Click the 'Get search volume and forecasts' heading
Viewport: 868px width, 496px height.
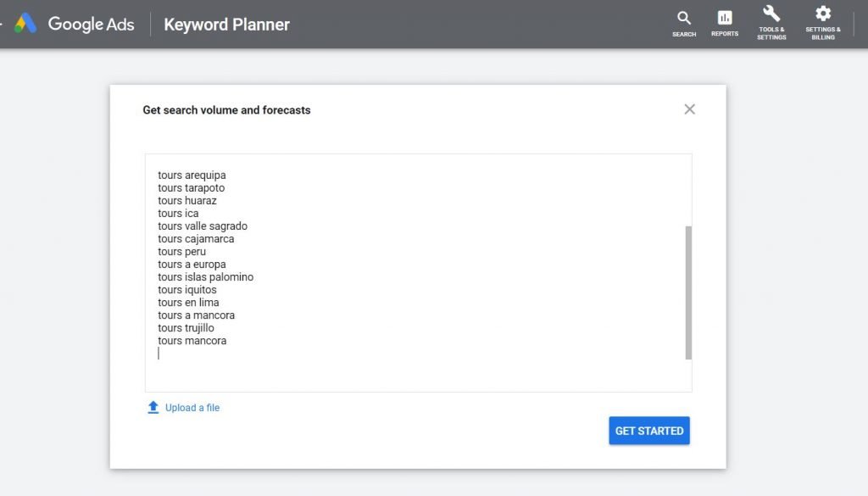click(226, 110)
